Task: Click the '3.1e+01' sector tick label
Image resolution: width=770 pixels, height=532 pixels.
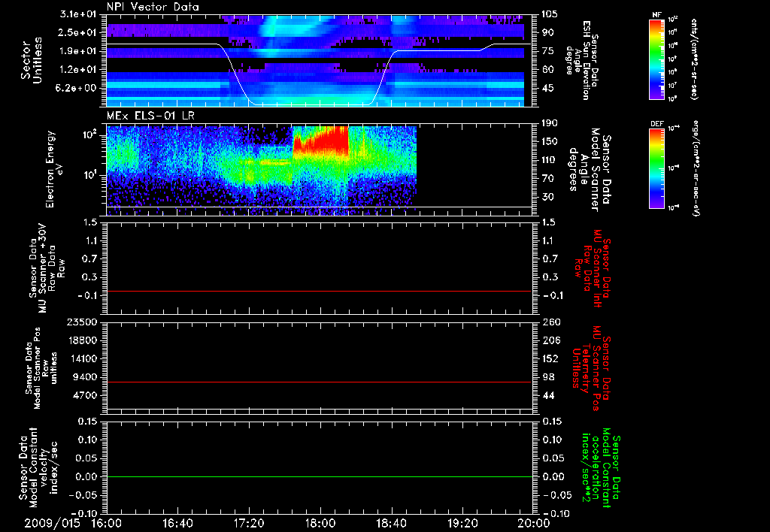Action: pos(79,14)
